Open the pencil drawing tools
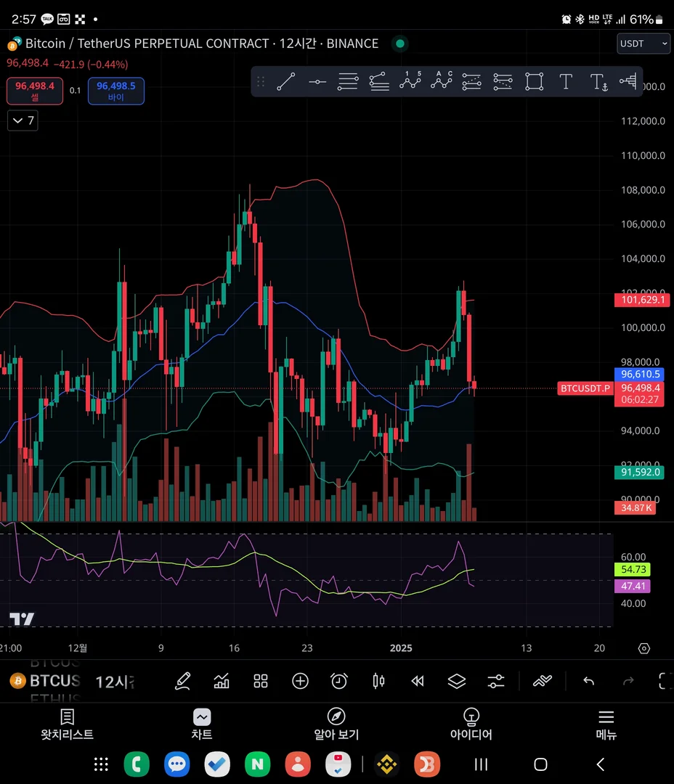 click(x=182, y=681)
